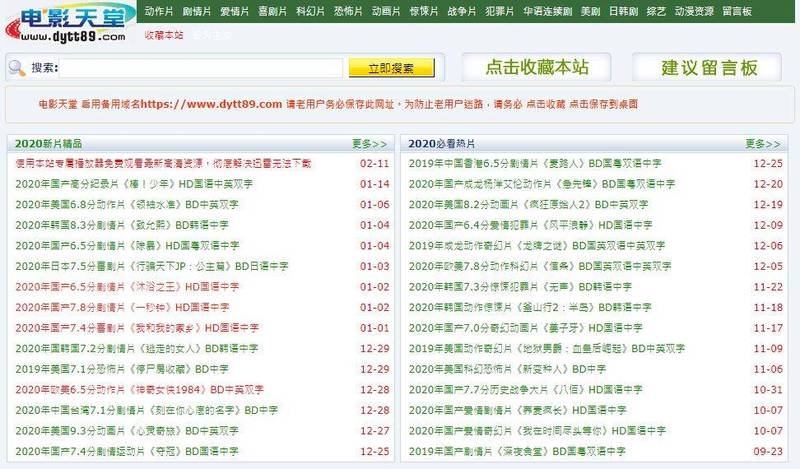Open the 科幻片 category
This screenshot has height=469, width=800.
coord(310,11)
